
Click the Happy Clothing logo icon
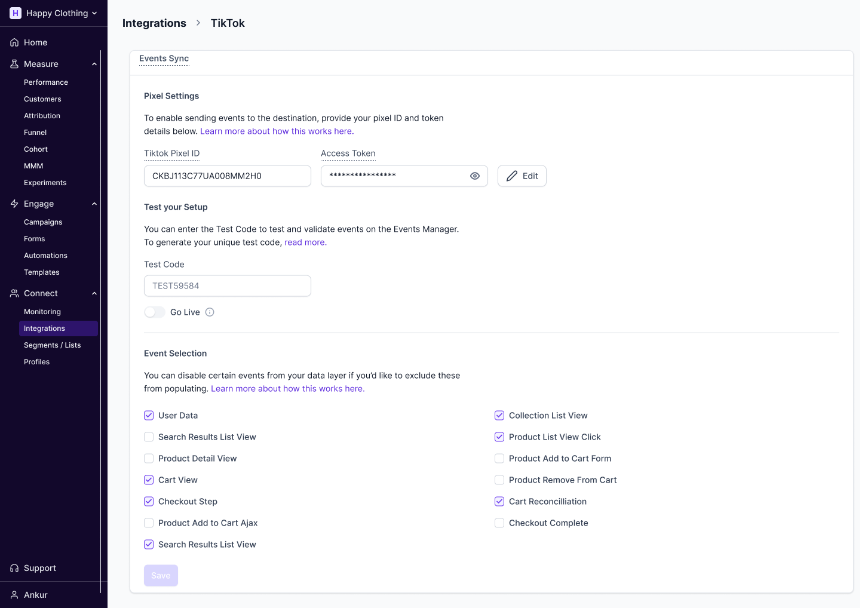(x=16, y=13)
